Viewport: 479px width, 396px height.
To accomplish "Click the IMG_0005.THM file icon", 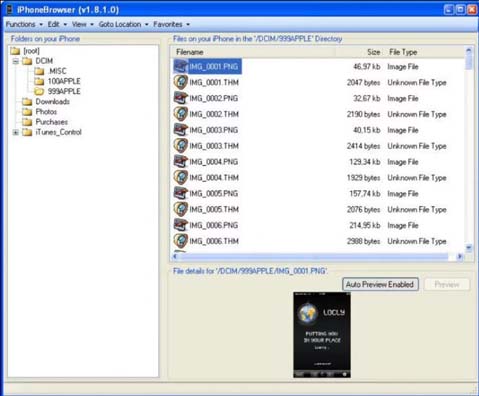I will (x=181, y=209).
